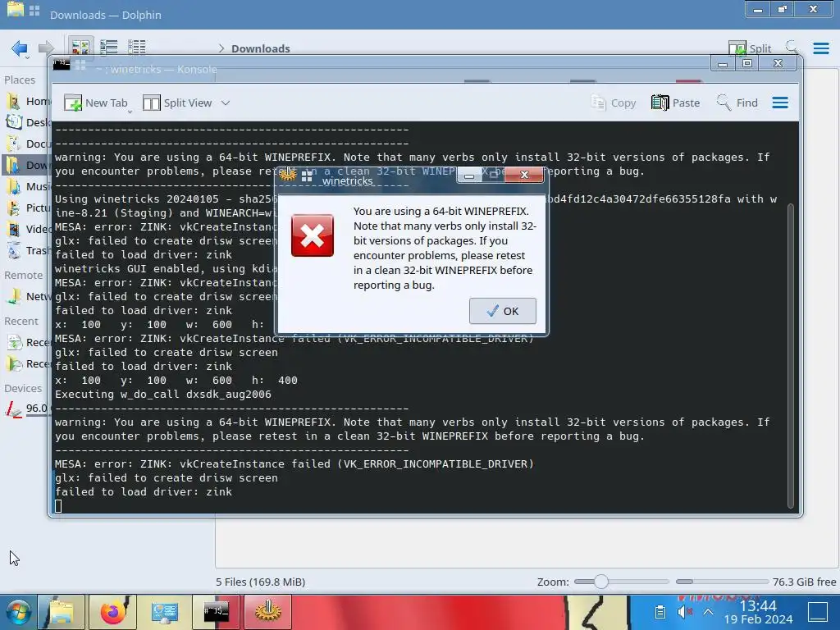Open clipboard tray icon
The image size is (840, 630).
[660, 612]
